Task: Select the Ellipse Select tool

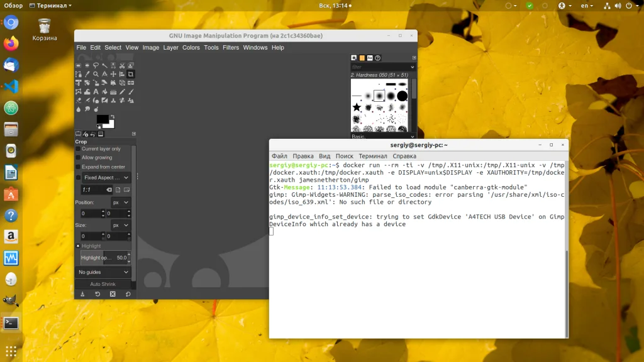Action: pyautogui.click(x=87, y=65)
